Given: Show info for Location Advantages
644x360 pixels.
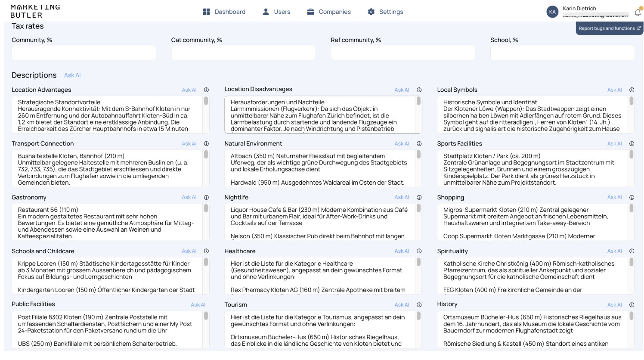Looking at the screenshot, I should coord(206,90).
